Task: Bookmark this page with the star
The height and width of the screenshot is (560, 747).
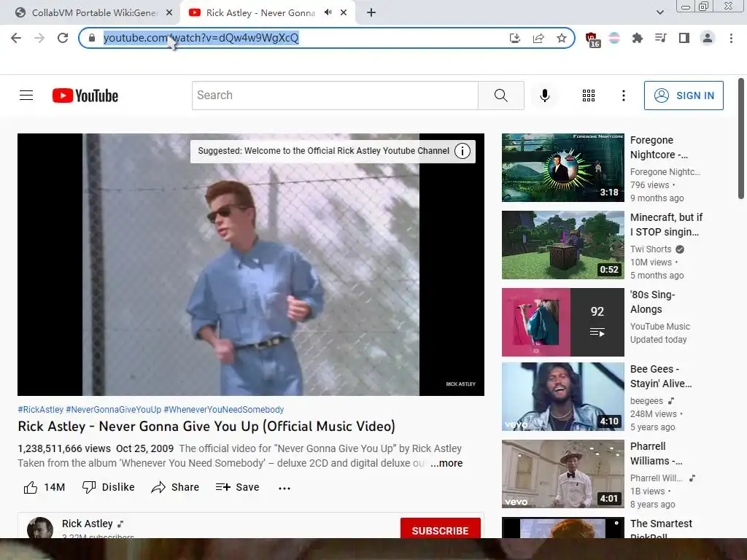Action: click(x=562, y=38)
